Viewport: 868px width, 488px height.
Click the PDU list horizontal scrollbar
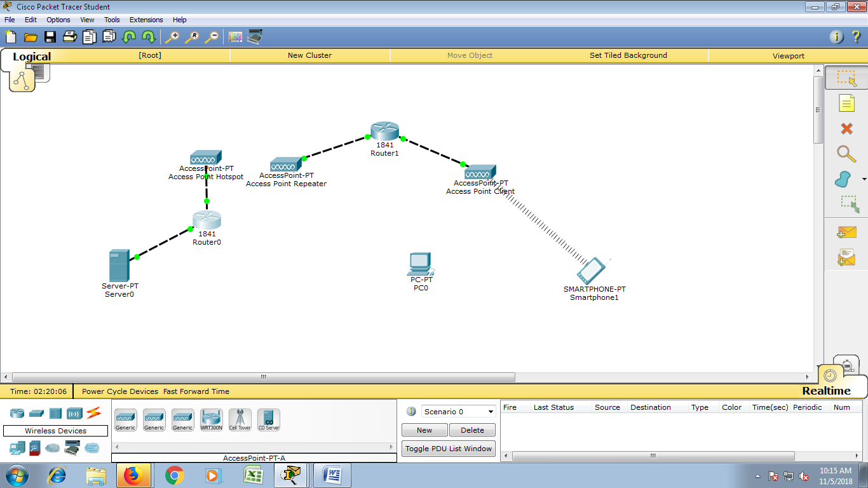653,456
